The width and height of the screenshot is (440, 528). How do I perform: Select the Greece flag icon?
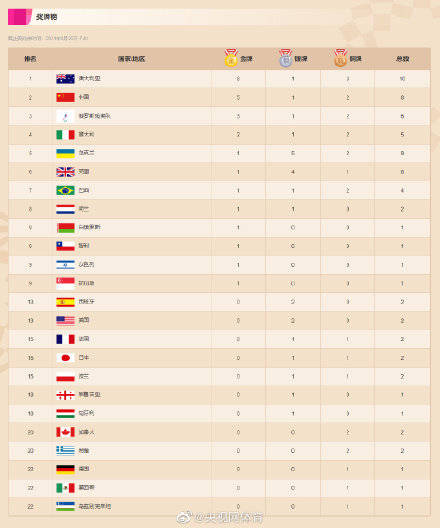pyautogui.click(x=65, y=451)
